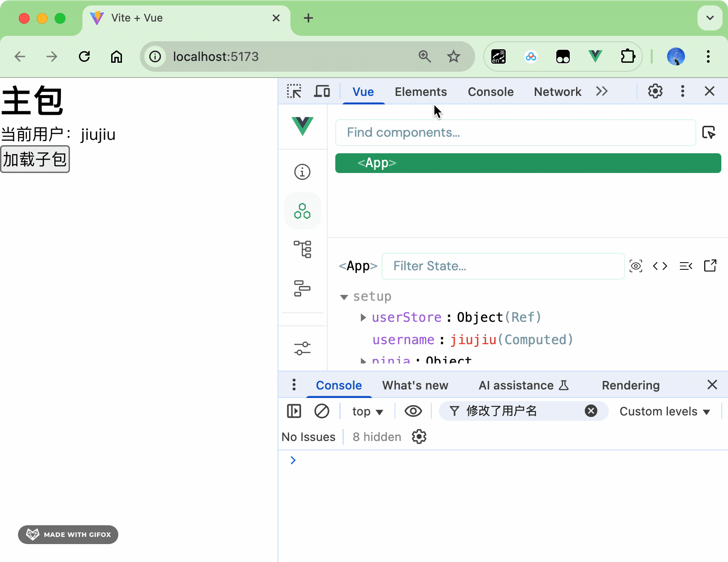Open Vue DevTools settings sliders icon
This screenshot has height=562, width=728.
point(303,348)
